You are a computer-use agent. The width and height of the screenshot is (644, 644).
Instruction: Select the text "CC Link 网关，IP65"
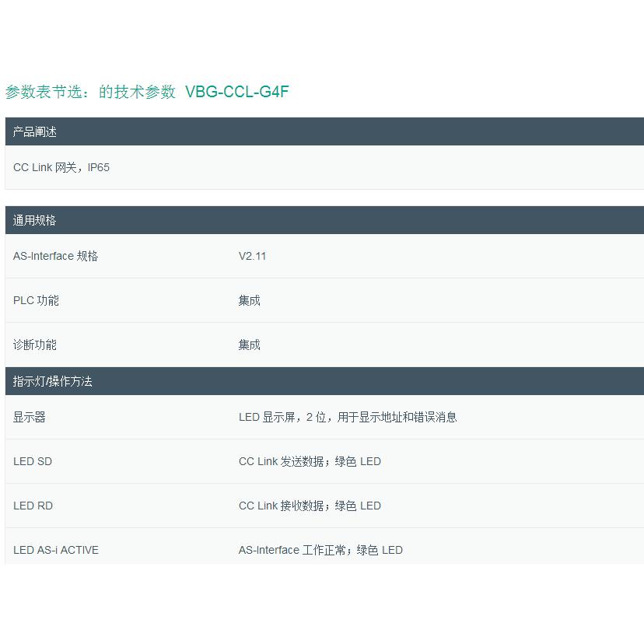61,167
